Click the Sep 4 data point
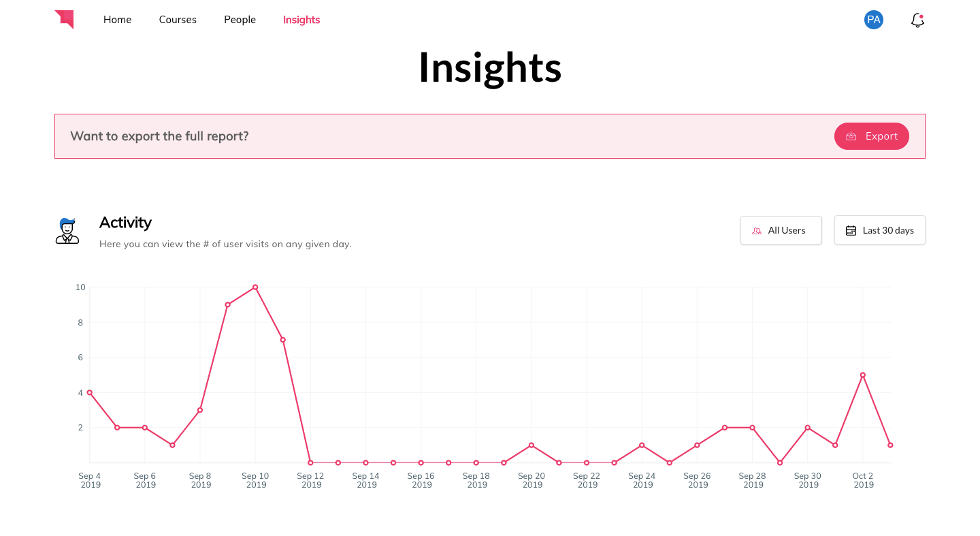This screenshot has width=980, height=536. click(x=90, y=392)
